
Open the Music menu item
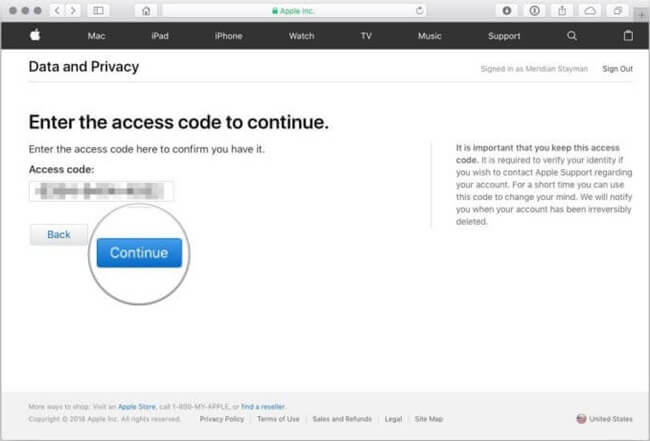(429, 36)
